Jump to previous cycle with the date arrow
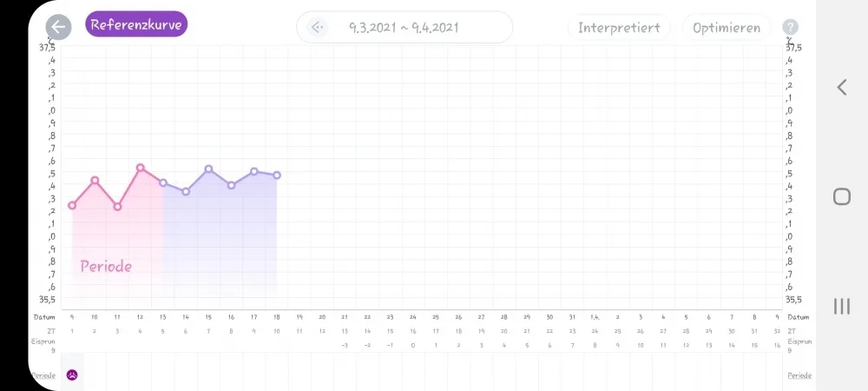 (x=317, y=27)
